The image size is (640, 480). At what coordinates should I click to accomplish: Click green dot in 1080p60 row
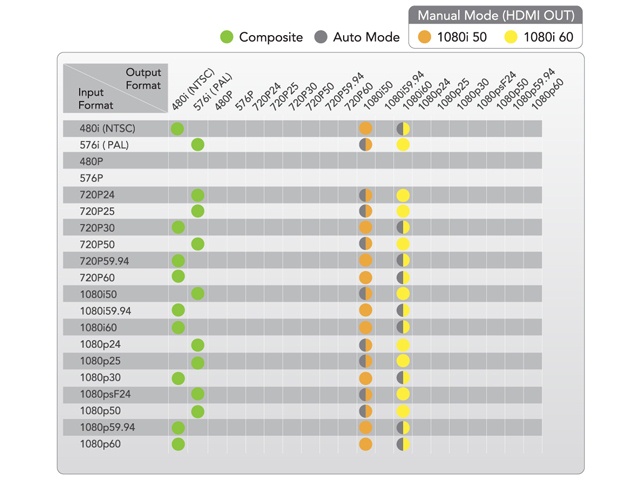tap(178, 443)
